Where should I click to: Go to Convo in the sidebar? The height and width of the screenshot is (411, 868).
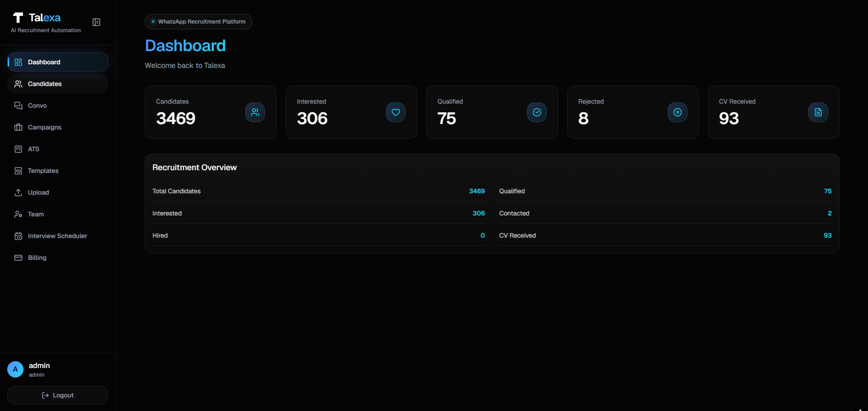tap(57, 105)
